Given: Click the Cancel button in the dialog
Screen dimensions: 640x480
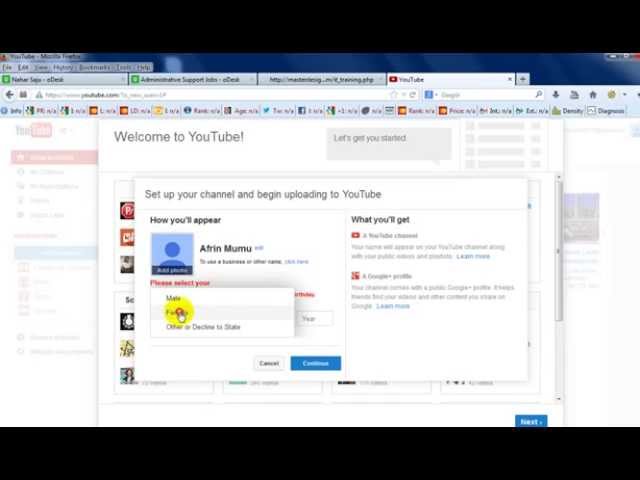Looking at the screenshot, I should (269, 363).
